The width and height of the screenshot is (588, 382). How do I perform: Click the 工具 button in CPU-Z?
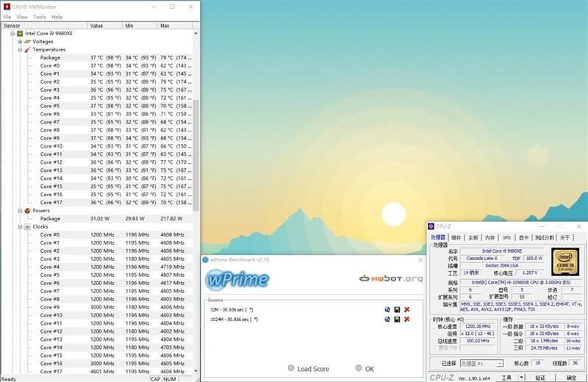tap(506, 378)
